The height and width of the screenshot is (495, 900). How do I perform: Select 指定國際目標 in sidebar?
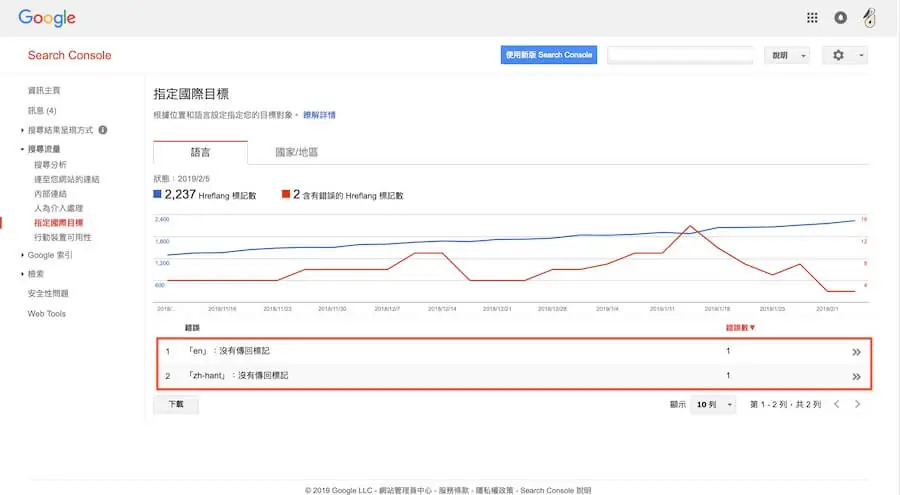pyautogui.click(x=59, y=223)
